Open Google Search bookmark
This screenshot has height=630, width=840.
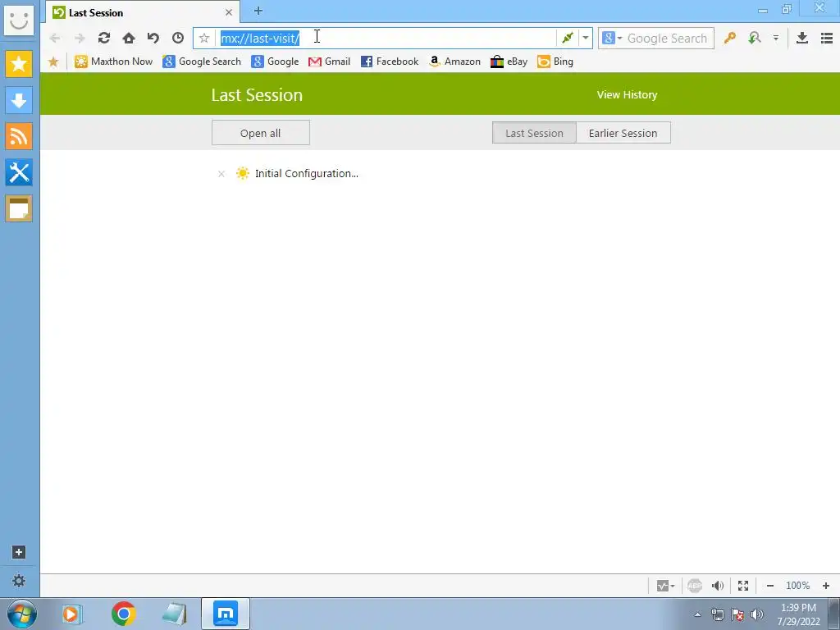(202, 62)
